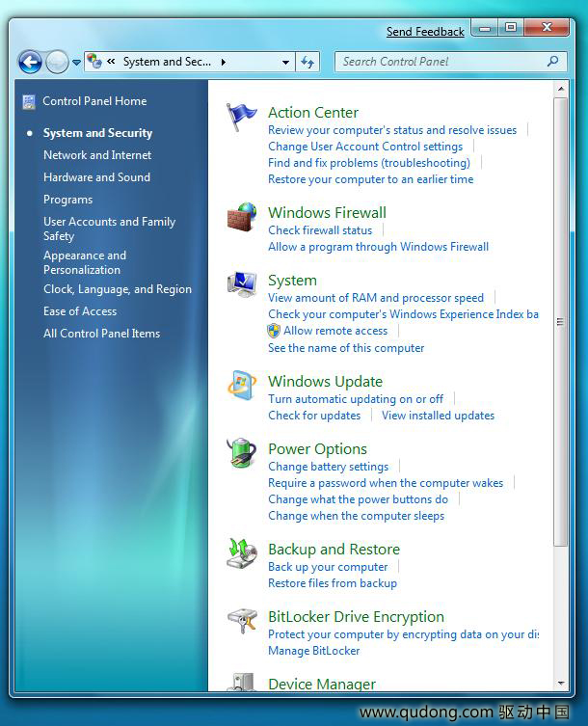This screenshot has height=726, width=588.
Task: Click the vertical scrollbar thumb
Action: [x=560, y=322]
